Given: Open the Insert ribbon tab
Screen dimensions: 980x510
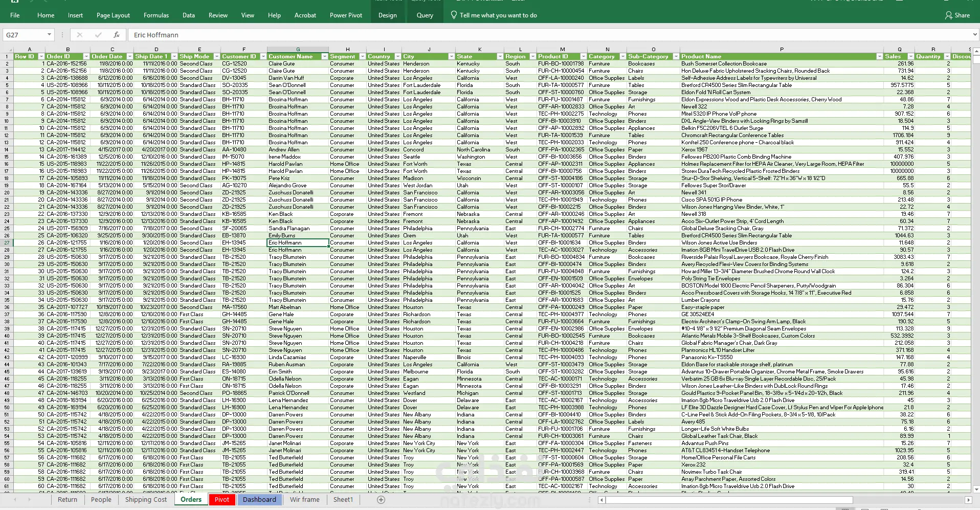Looking at the screenshot, I should (x=75, y=15).
